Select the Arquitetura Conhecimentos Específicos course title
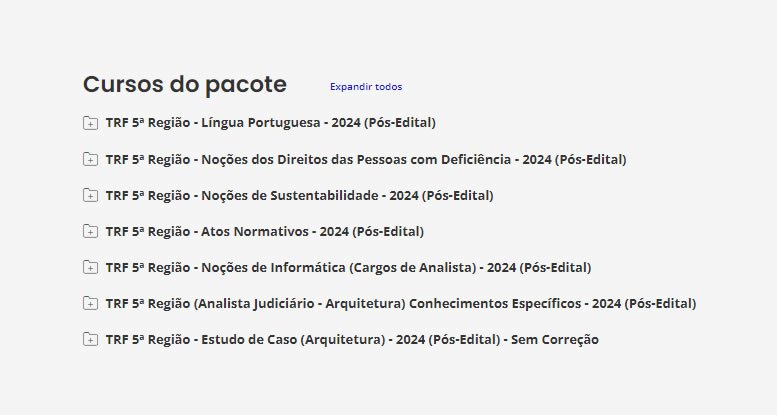Screen dimensions: 777x415 (400, 303)
